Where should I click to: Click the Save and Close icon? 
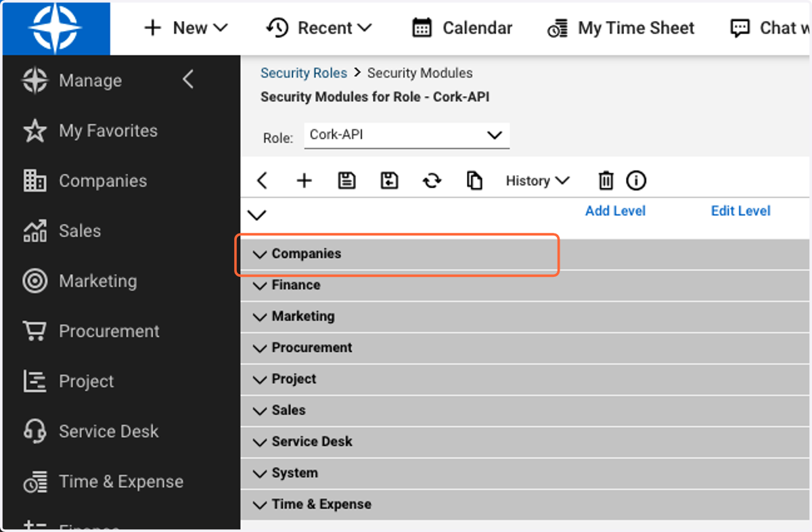pos(389,181)
